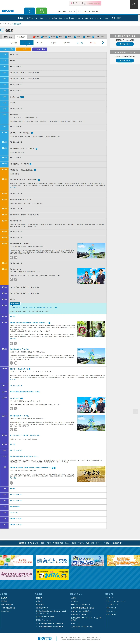Viewport: 140px width, 644px height.
Task: Open X icon for 22:30 きょうとDays
Action: (16, 409)
